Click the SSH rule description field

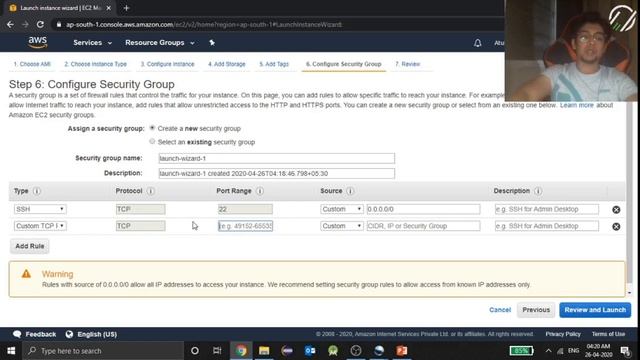[547, 209]
